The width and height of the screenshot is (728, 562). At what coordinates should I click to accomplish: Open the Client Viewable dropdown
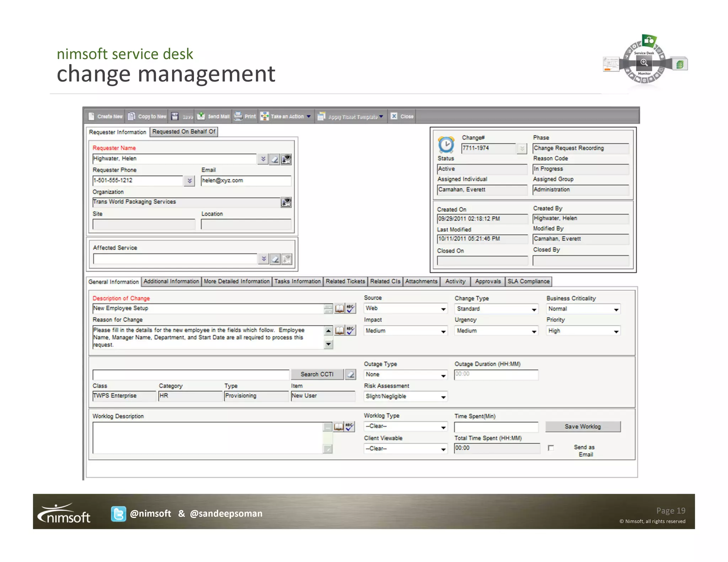(x=406, y=449)
